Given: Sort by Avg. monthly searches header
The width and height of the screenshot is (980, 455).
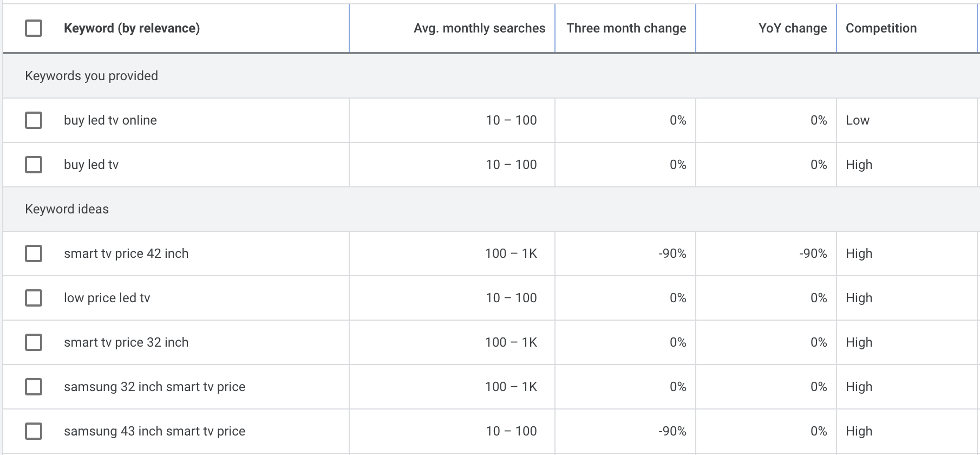Looking at the screenshot, I should pos(479,28).
